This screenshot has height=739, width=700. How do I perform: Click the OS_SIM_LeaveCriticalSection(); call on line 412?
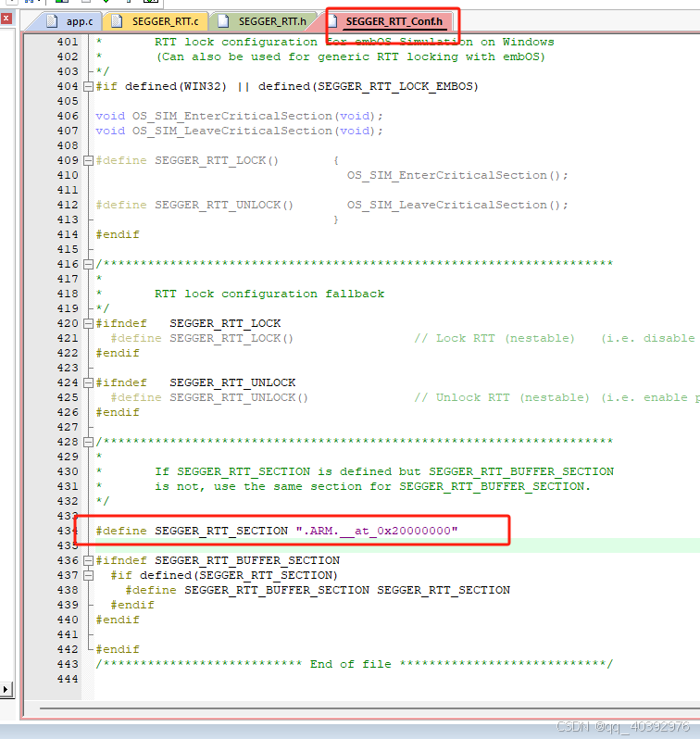[457, 205]
